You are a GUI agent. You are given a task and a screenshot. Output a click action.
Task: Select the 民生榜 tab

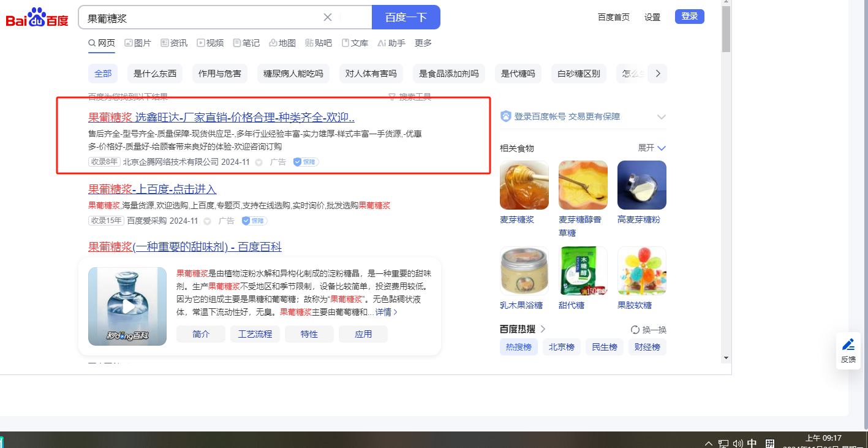point(604,347)
